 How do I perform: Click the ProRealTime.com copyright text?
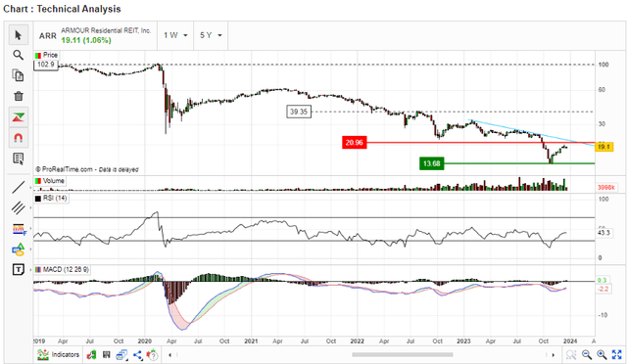point(87,169)
